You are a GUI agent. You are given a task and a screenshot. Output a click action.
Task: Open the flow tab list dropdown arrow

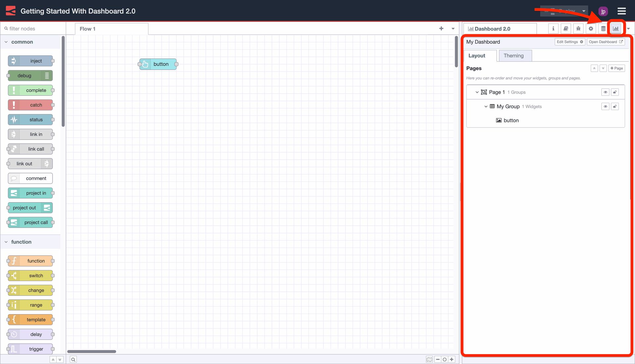[x=453, y=28]
